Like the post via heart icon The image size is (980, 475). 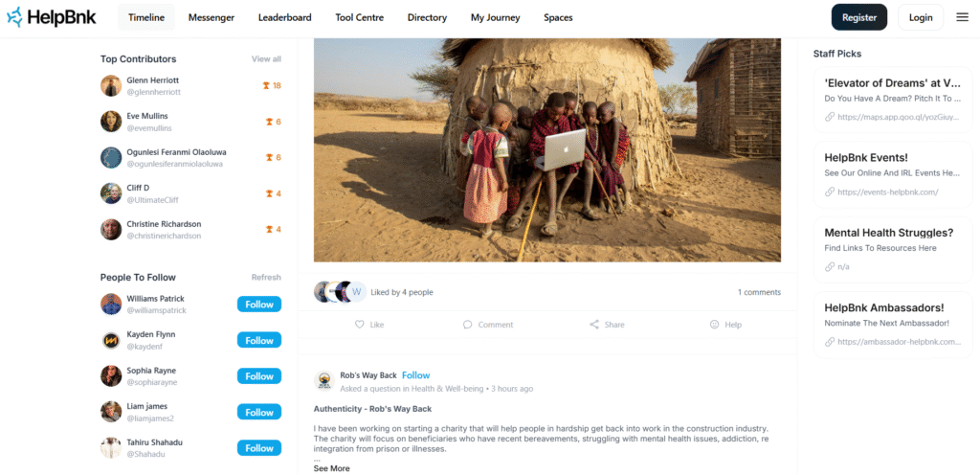point(360,325)
